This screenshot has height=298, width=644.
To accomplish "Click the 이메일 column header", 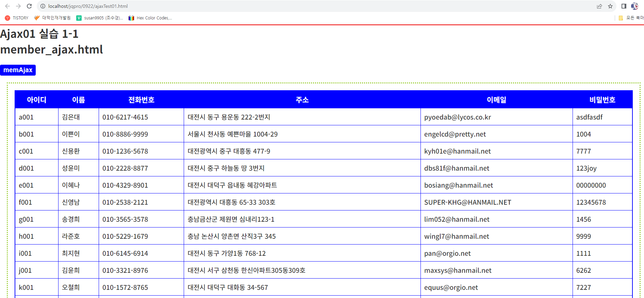I will point(496,100).
